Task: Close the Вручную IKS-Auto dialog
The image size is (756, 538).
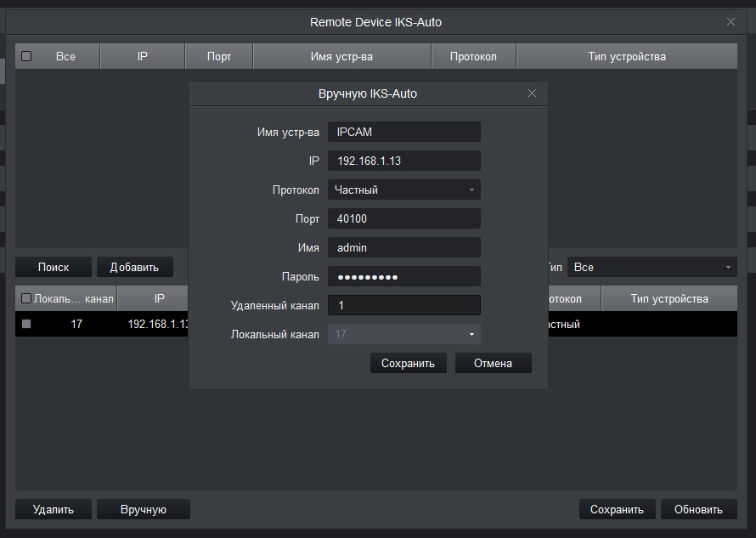Action: point(532,93)
